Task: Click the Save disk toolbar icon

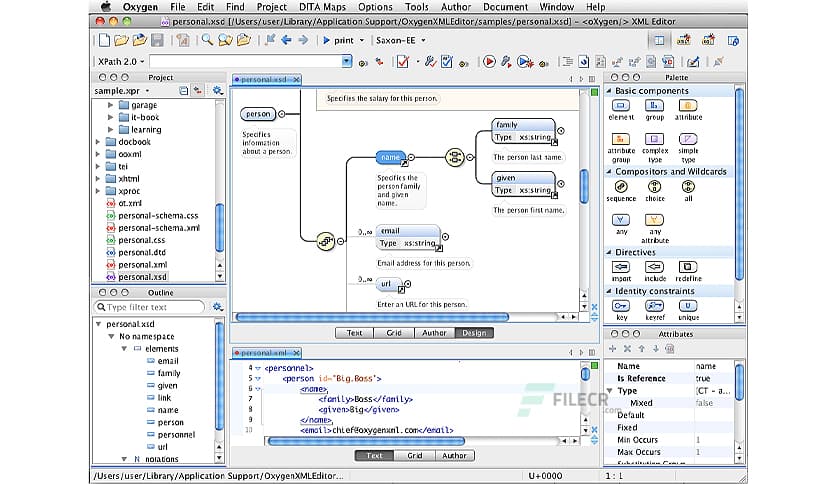Action: [157, 40]
